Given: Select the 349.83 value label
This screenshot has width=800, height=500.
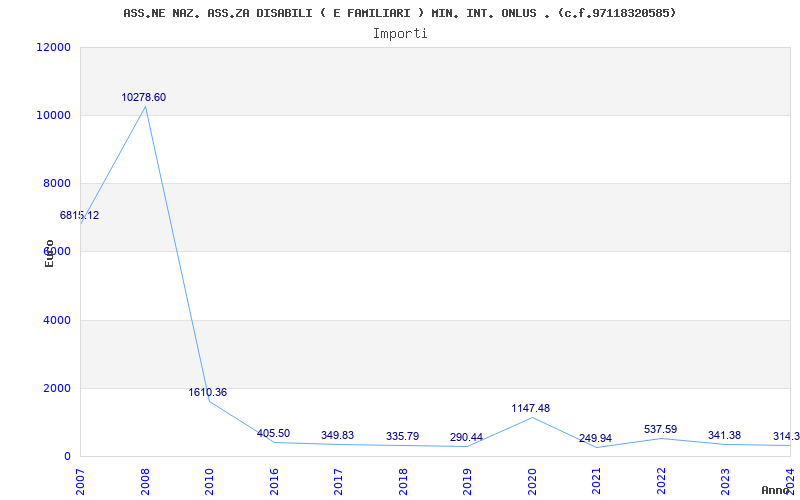Looking at the screenshot, I should [337, 435].
